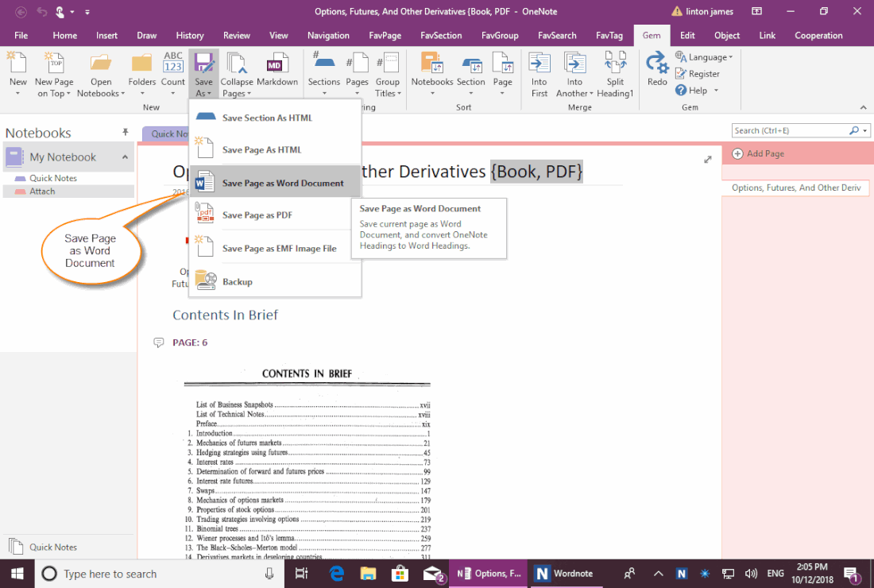This screenshot has height=588, width=874.
Task: Click the back arrow in title bar
Action: tap(21, 11)
